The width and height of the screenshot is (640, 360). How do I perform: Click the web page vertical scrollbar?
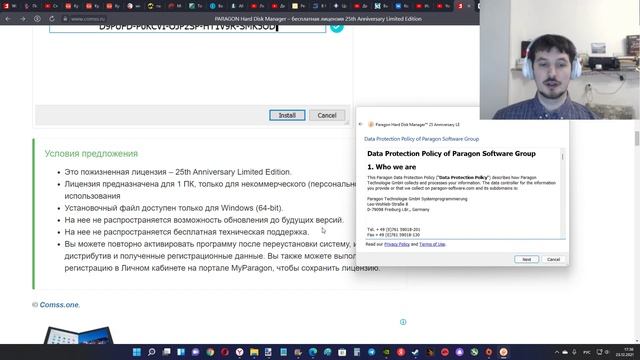click(637, 138)
